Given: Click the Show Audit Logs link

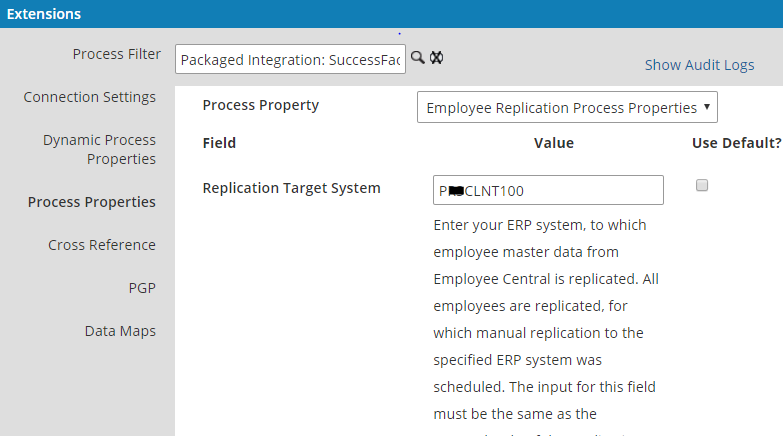Looking at the screenshot, I should pyautogui.click(x=699, y=65).
